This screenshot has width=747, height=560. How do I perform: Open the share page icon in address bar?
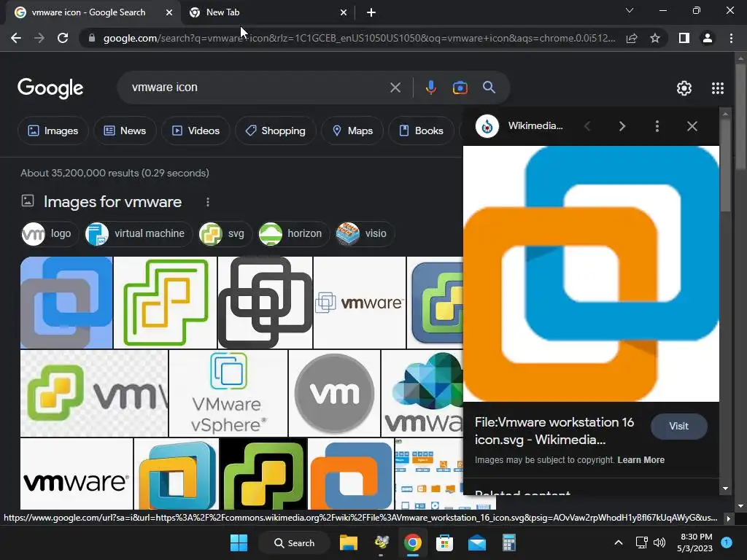632,38
